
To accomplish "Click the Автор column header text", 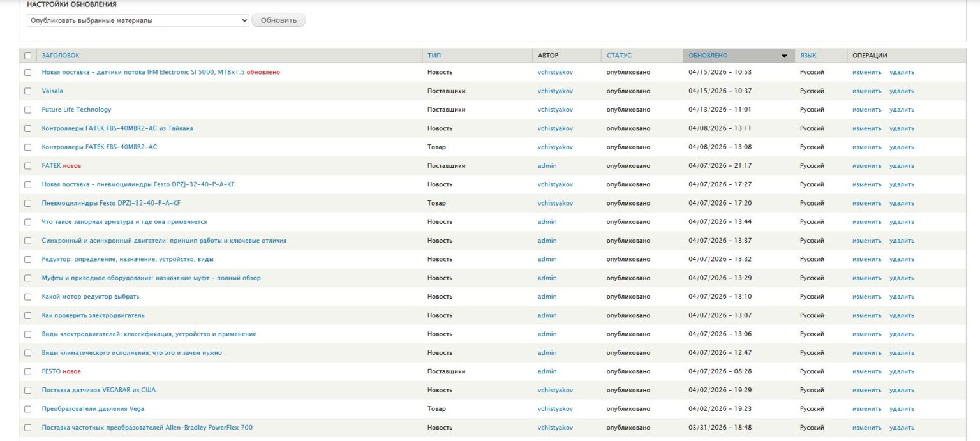I will click(x=548, y=56).
